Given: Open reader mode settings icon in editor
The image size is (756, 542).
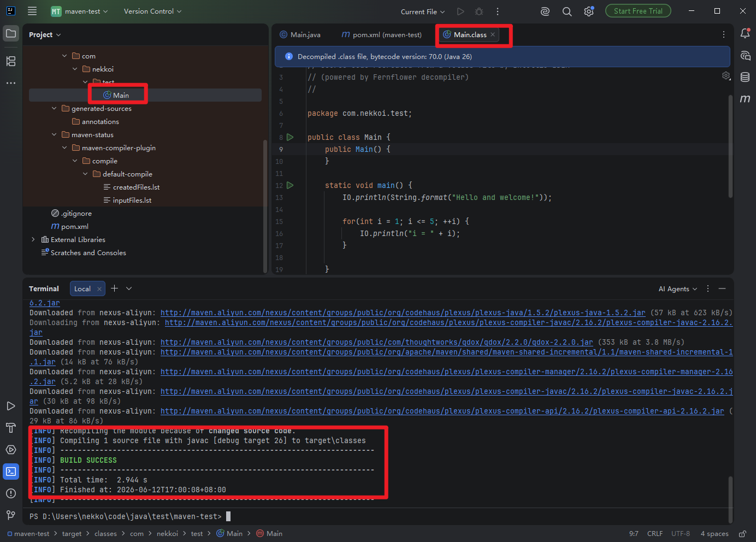Looking at the screenshot, I should pyautogui.click(x=726, y=76).
